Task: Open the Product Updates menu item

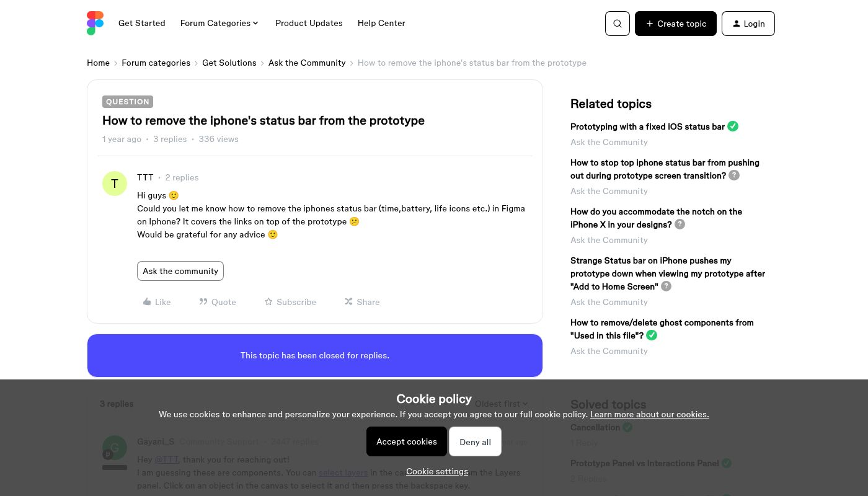Action: pyautogui.click(x=309, y=23)
